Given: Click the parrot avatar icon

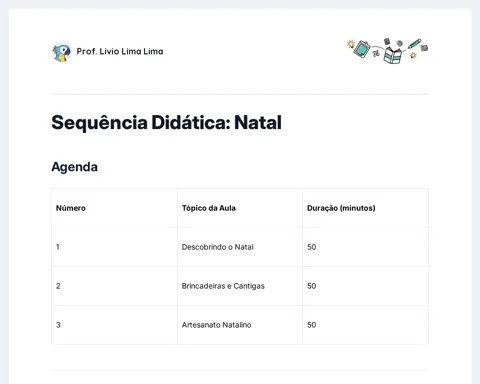Looking at the screenshot, I should tap(62, 52).
